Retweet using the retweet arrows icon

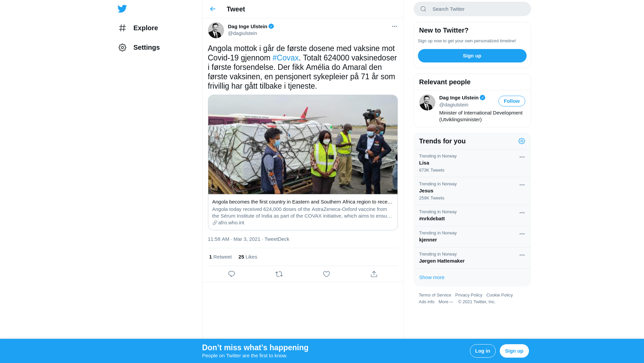(x=279, y=274)
